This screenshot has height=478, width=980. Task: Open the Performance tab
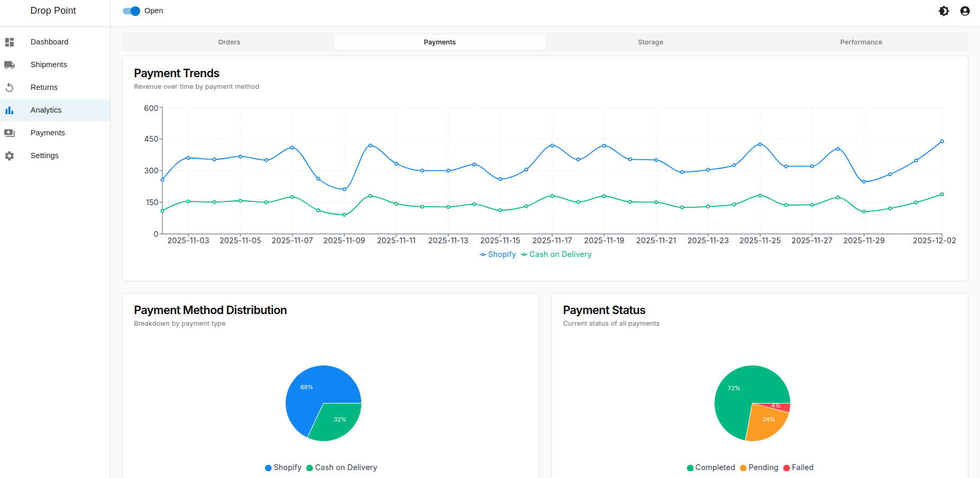tap(860, 42)
